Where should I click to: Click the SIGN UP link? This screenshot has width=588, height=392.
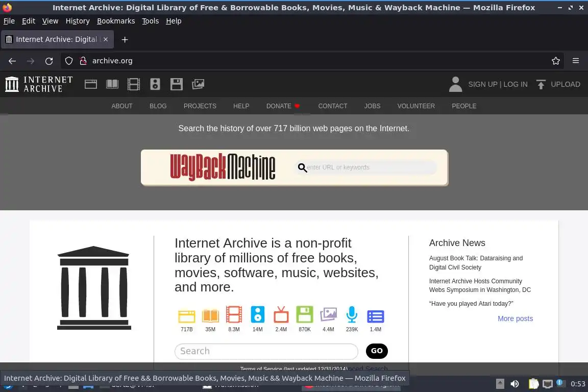pyautogui.click(x=483, y=84)
